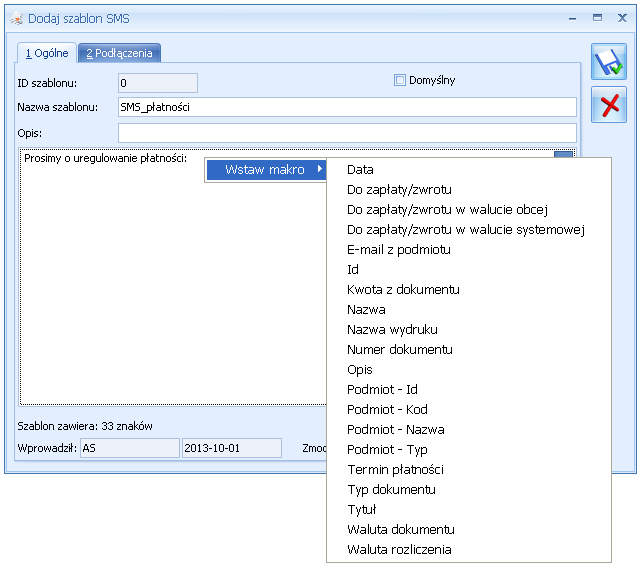
Task: Click the application icon in the title bar
Action: click(x=17, y=19)
